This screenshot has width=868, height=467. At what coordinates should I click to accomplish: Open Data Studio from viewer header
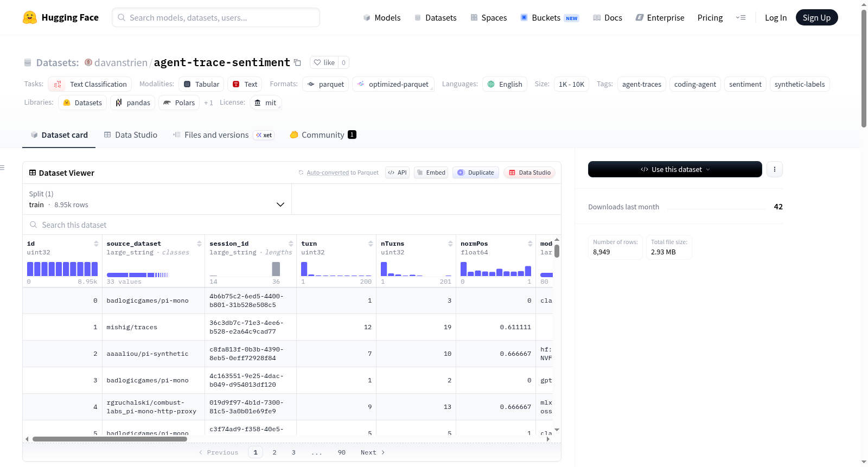[x=529, y=172]
